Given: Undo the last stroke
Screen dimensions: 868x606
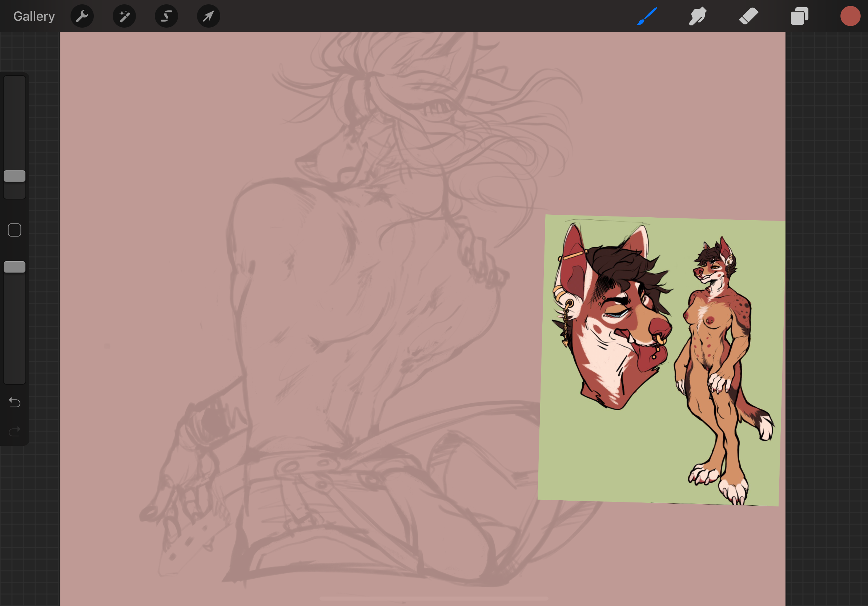Looking at the screenshot, I should pos(15,402).
